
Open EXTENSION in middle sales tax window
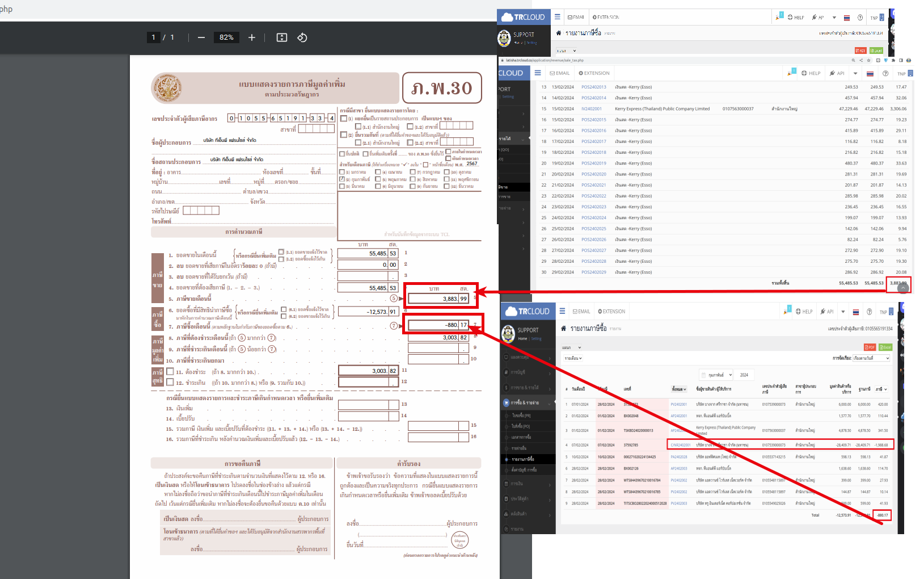[x=594, y=73]
